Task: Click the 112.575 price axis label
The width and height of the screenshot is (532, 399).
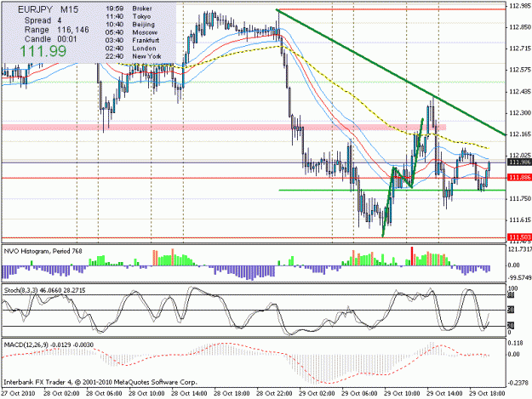Action: pyautogui.click(x=520, y=70)
